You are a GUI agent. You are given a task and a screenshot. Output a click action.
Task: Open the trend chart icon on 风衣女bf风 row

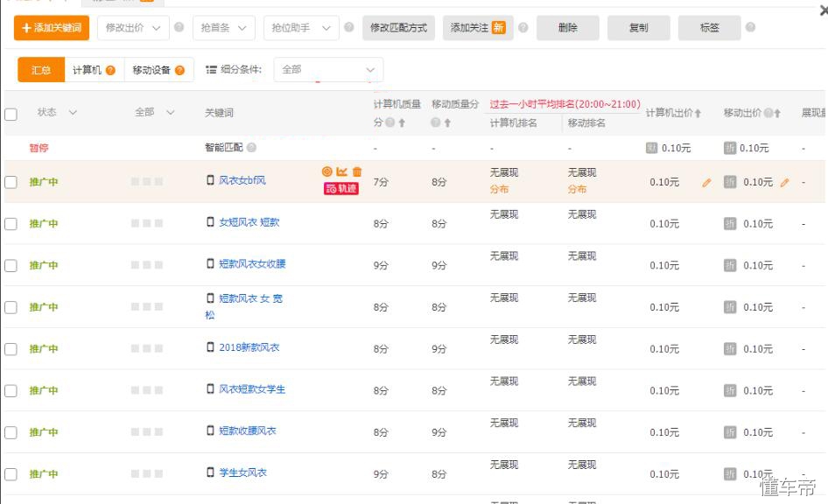pos(341,172)
